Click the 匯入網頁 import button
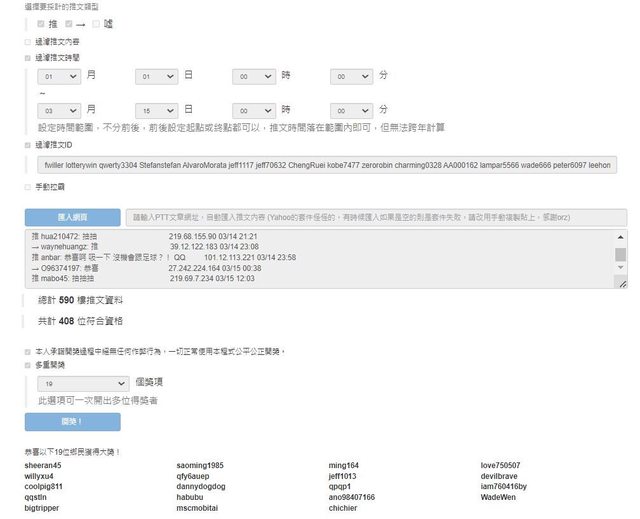Screen dimensions: 640x519 [72, 217]
